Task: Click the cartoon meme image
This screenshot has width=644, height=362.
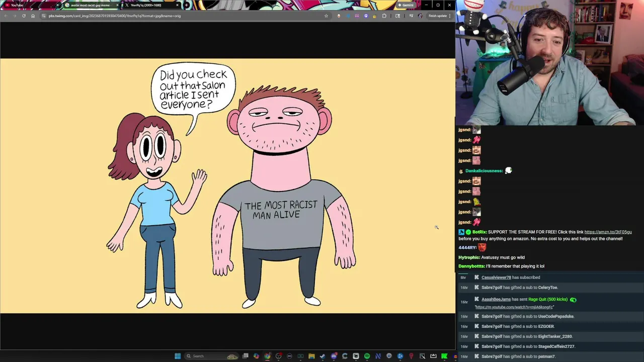Action: click(227, 186)
